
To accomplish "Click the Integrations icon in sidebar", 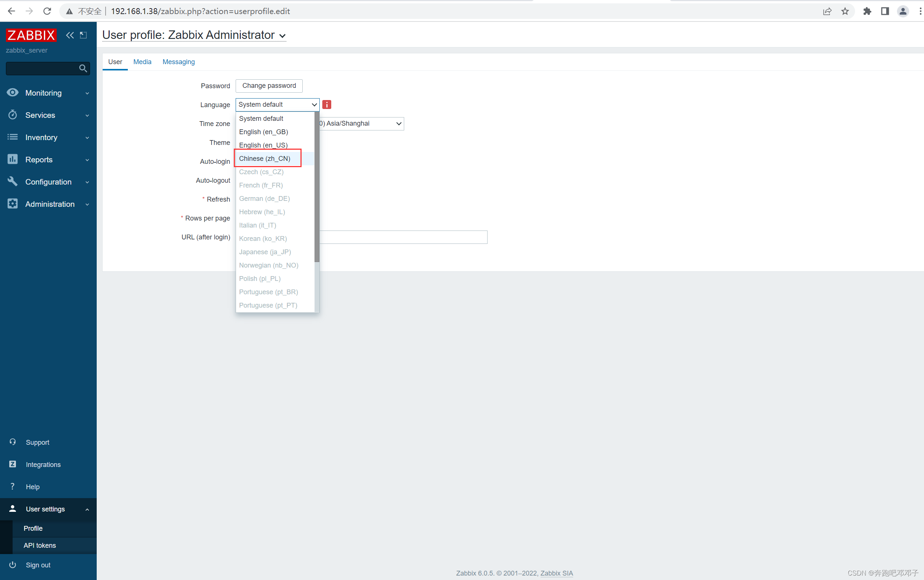I will [13, 464].
